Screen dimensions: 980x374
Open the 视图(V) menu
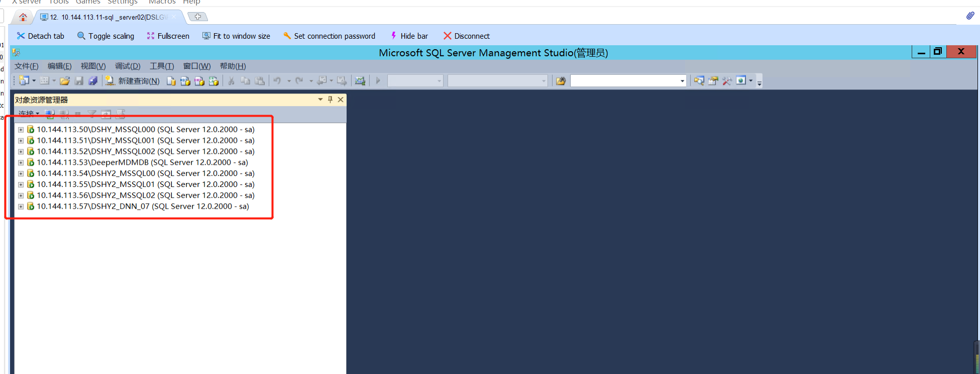pos(93,66)
